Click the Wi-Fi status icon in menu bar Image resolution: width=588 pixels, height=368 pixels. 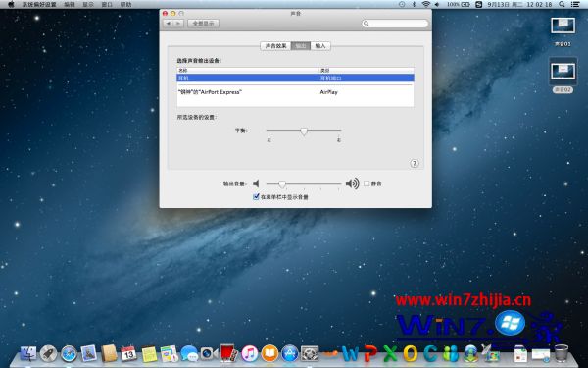(x=425, y=4)
